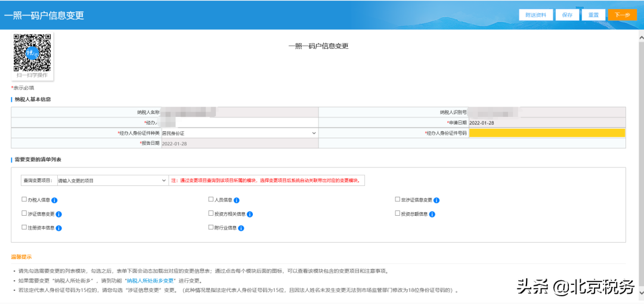Click info icon beside 附行业信息

pyautogui.click(x=241, y=228)
